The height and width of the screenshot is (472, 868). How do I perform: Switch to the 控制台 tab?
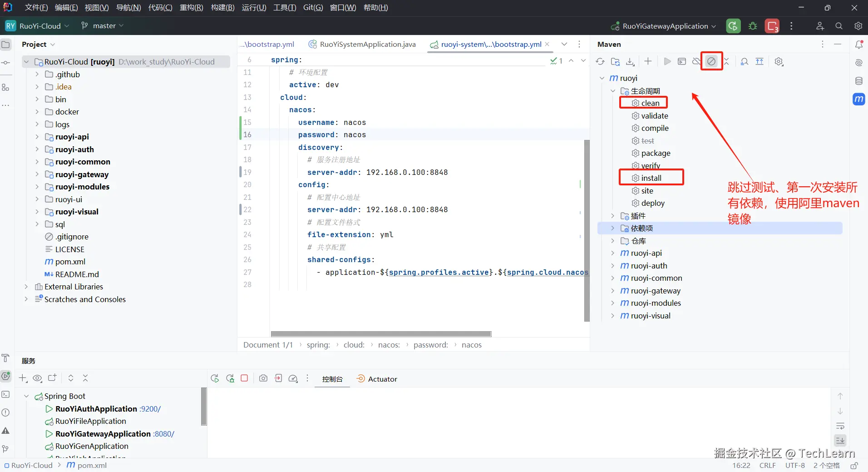[x=332, y=379]
